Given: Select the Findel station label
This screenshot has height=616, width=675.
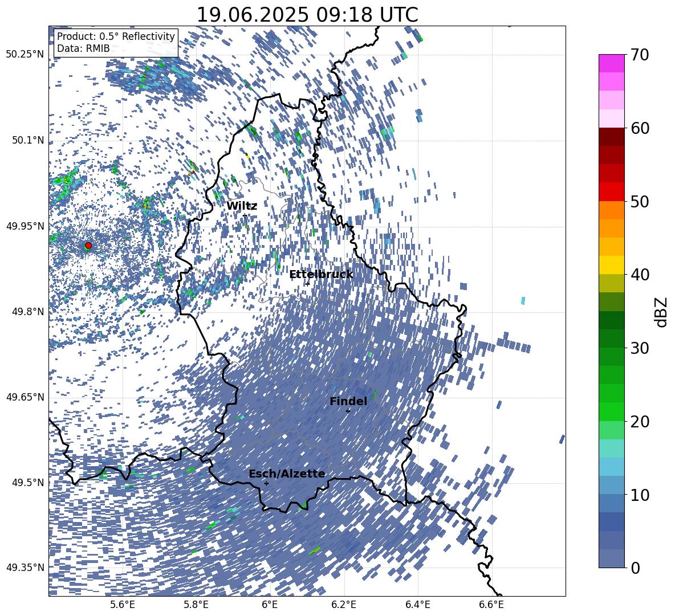Looking at the screenshot, I should (348, 401).
